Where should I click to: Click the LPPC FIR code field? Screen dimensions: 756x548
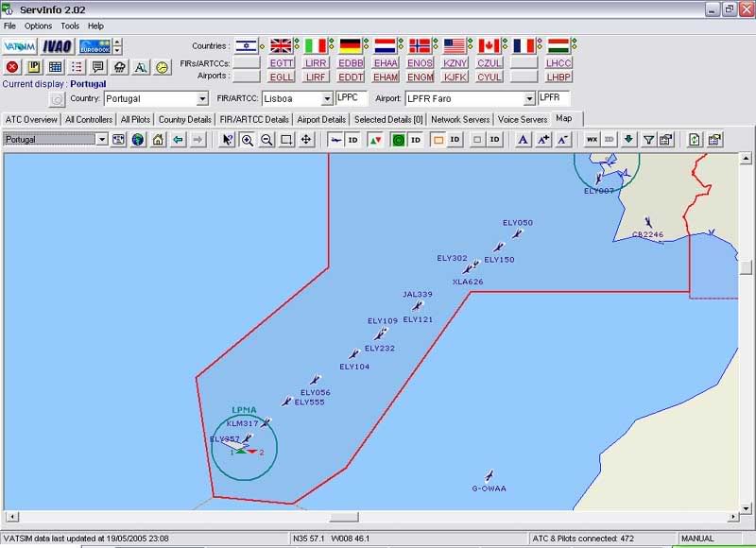coord(352,98)
